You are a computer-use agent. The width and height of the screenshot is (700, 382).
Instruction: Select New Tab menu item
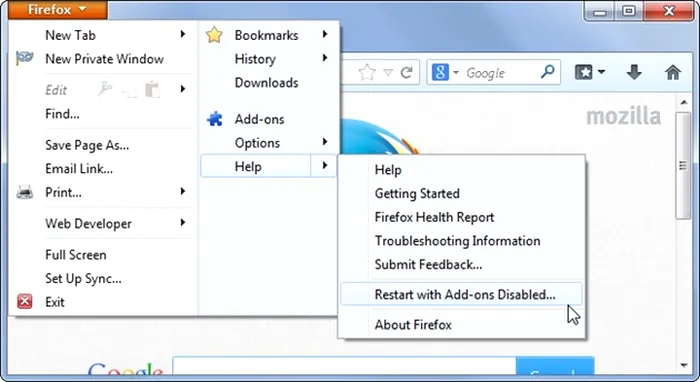71,35
